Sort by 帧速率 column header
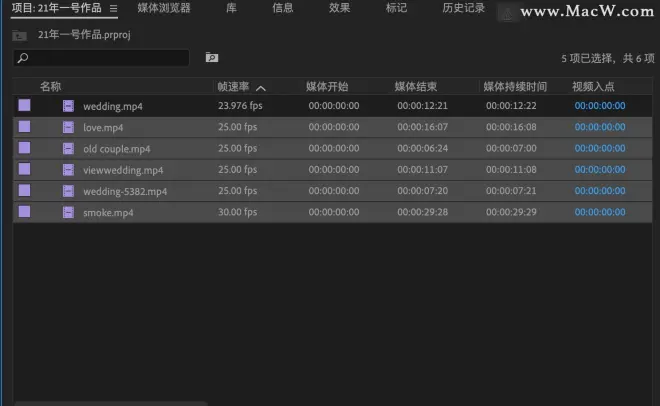660x406 pixels. coord(233,87)
